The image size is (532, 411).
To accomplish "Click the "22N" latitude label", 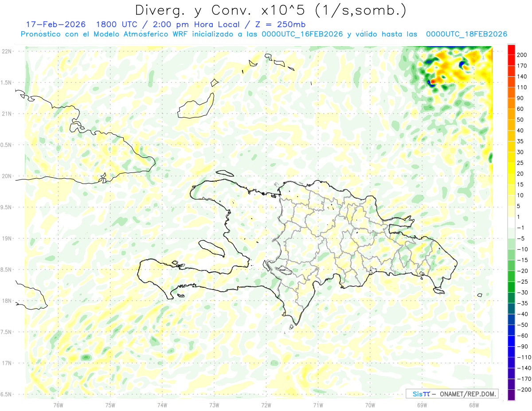I will click(7, 51).
